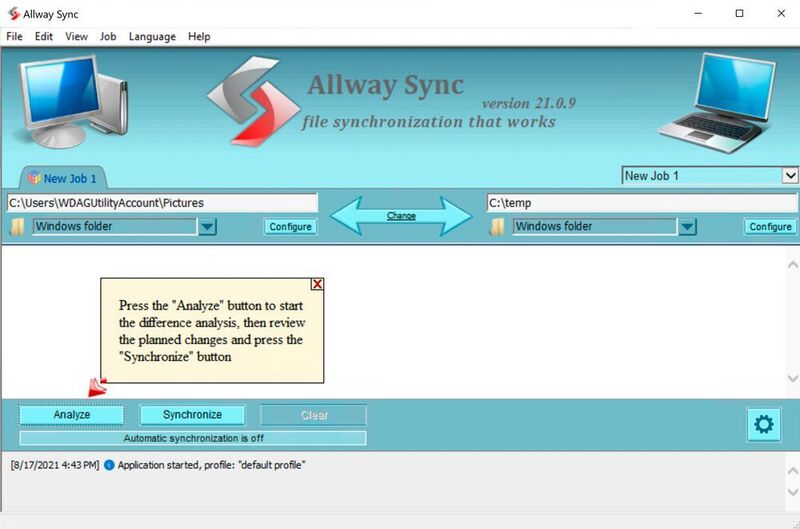
Task: Configure the left Pictures folder
Action: [290, 226]
